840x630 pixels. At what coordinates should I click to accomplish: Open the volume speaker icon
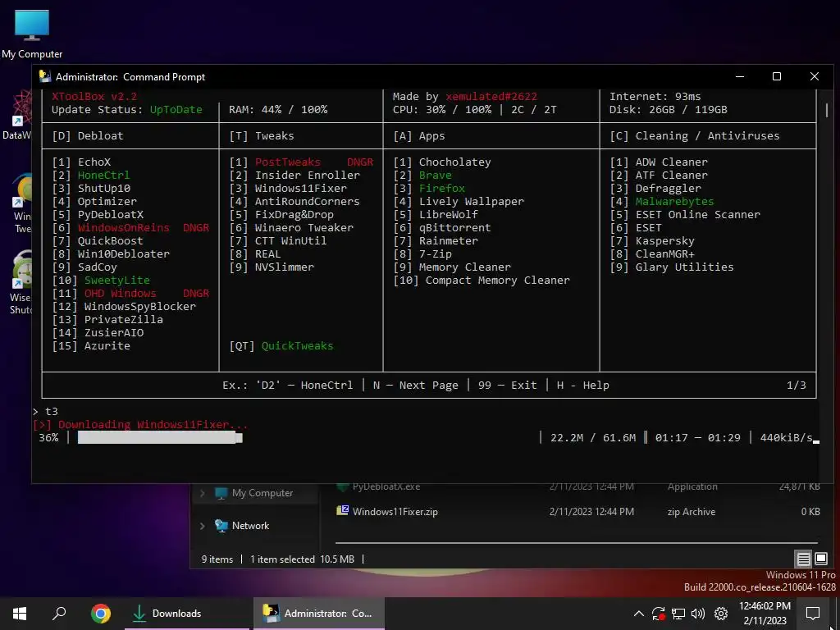tap(698, 614)
